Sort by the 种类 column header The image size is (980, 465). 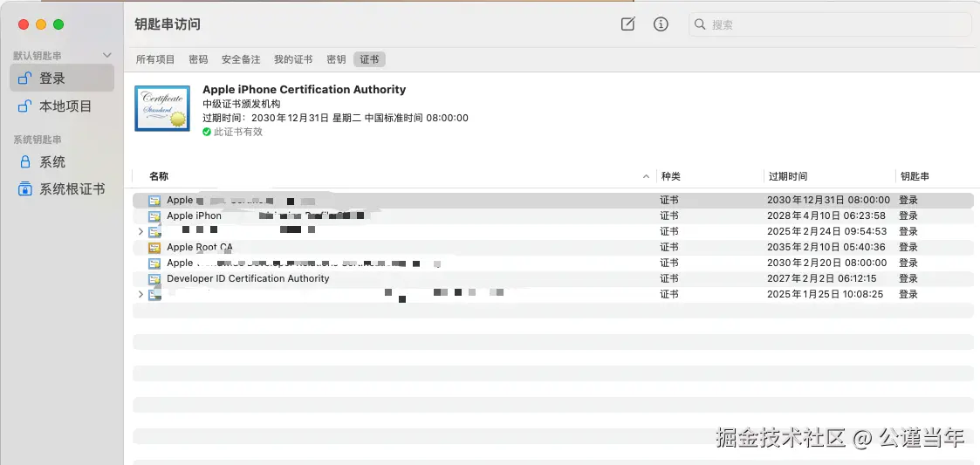pos(670,177)
